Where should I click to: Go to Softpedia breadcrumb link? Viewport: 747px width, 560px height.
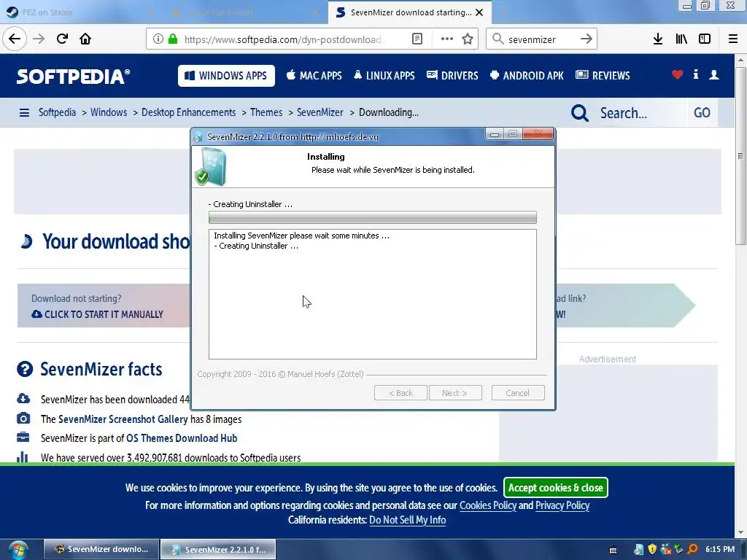point(57,112)
